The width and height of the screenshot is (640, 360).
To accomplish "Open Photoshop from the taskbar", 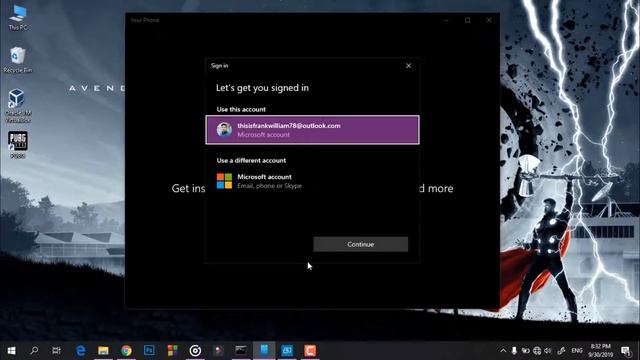I will coord(149,351).
